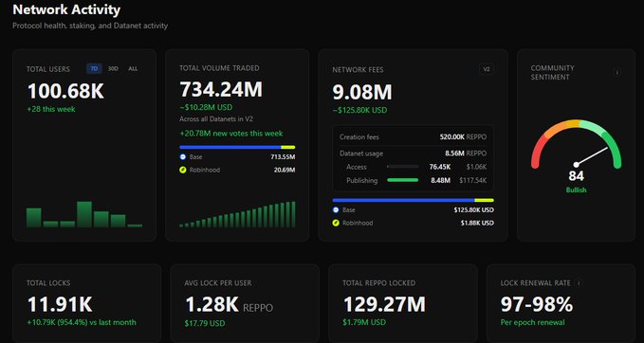
Task: Click the Network Activity heading
Action: click(x=66, y=9)
